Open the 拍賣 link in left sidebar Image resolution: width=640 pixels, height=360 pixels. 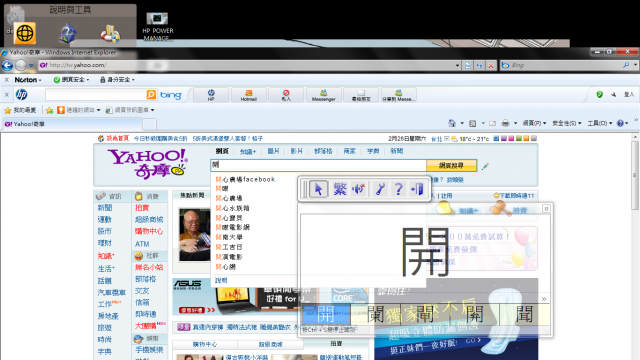point(142,208)
